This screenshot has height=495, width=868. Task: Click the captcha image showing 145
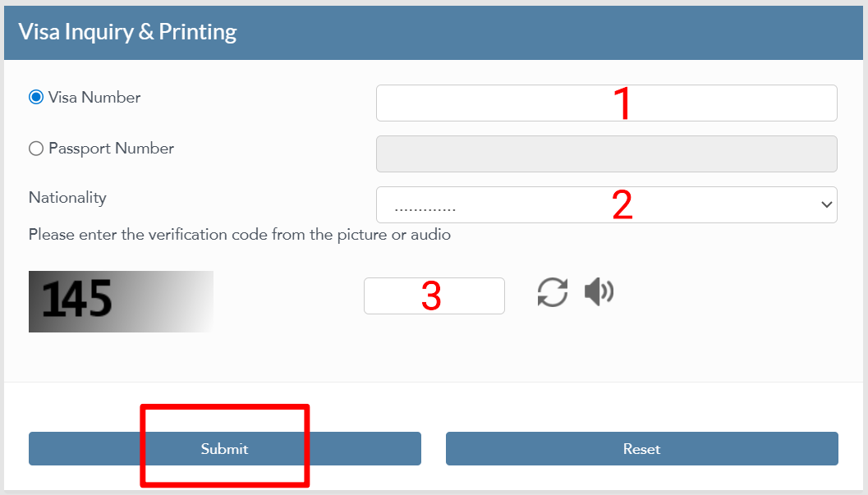coord(121,301)
